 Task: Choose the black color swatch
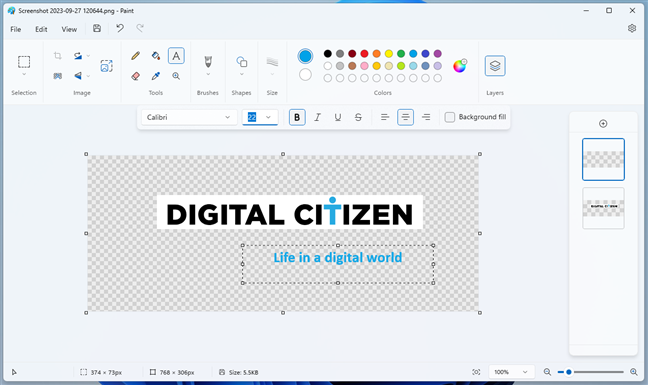click(328, 54)
